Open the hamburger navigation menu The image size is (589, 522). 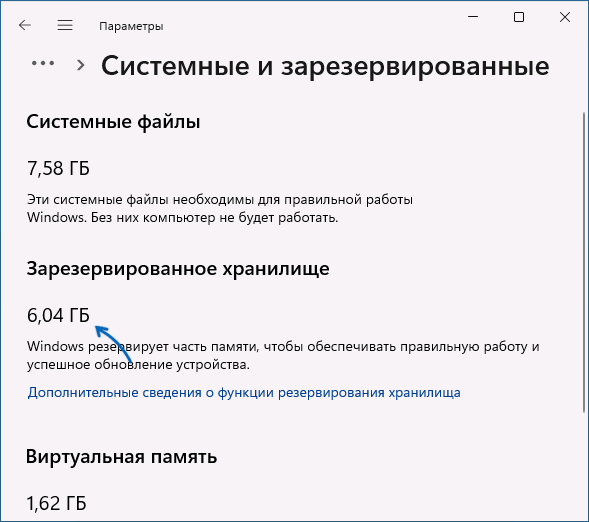tap(65, 25)
